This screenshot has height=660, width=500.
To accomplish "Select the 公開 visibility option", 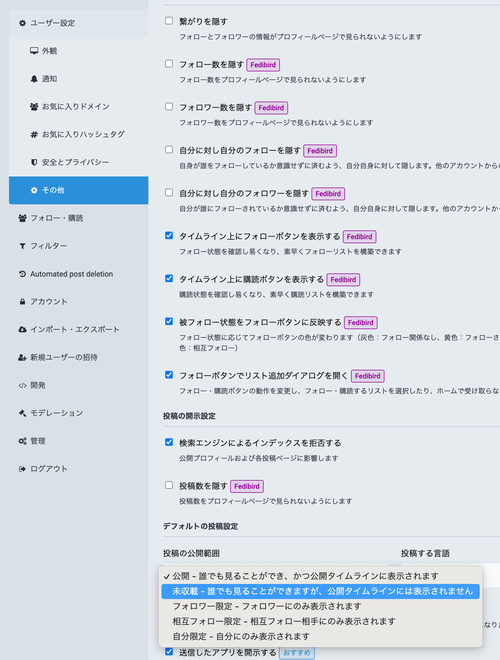I will coord(321,576).
